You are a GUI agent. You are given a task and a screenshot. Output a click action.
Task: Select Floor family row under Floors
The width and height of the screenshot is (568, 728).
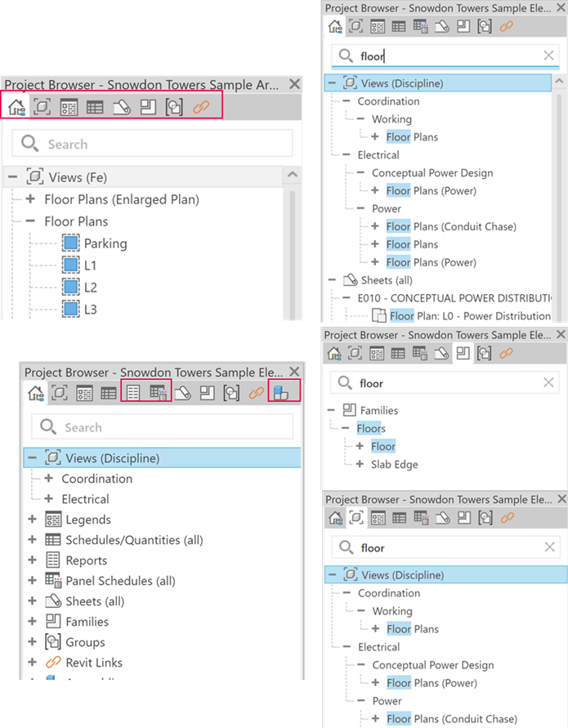[x=383, y=446]
